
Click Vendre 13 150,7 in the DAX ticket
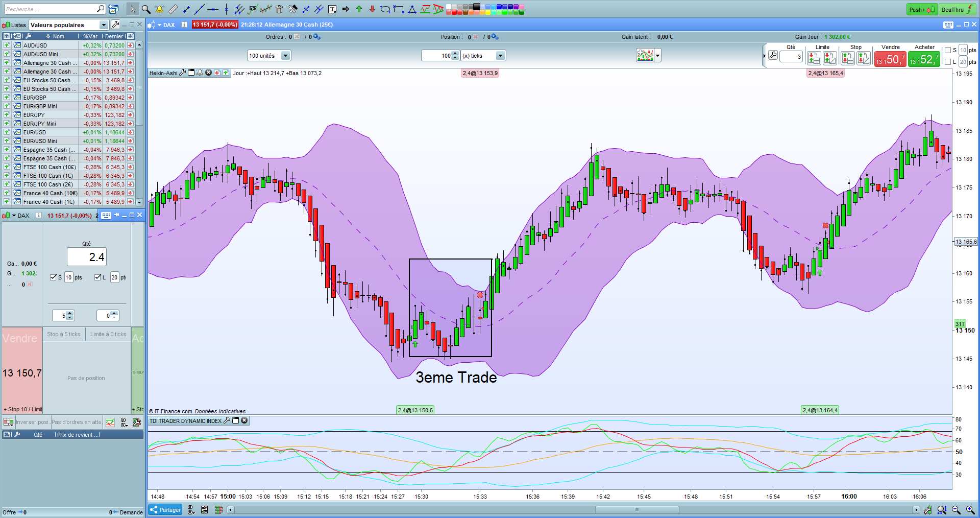22,370
